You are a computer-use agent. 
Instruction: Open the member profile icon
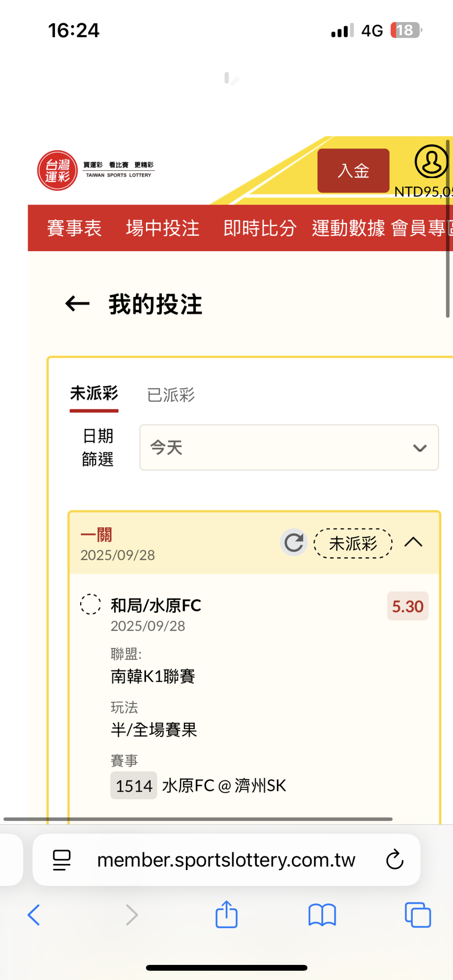432,161
